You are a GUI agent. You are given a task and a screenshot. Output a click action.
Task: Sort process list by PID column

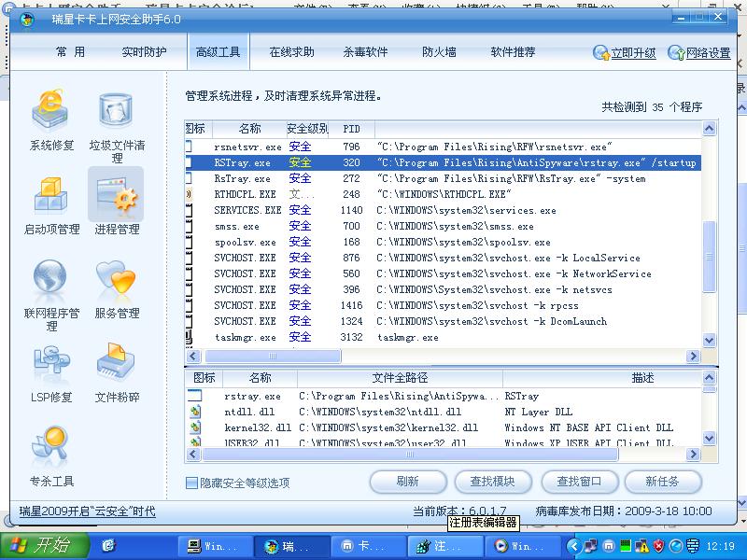pyautogui.click(x=352, y=129)
